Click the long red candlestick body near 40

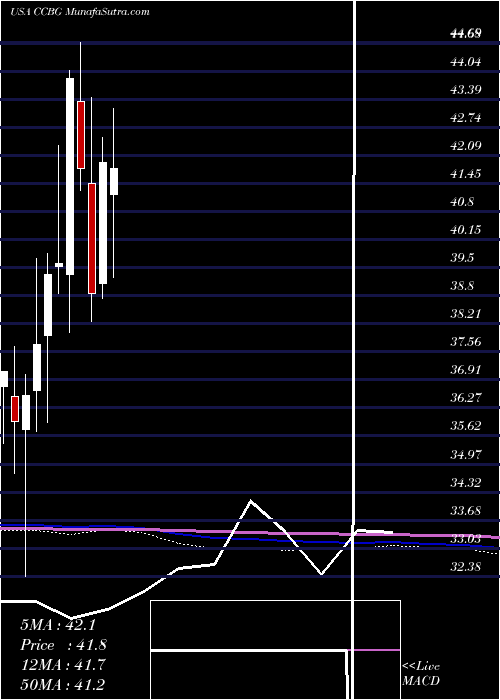point(92,238)
